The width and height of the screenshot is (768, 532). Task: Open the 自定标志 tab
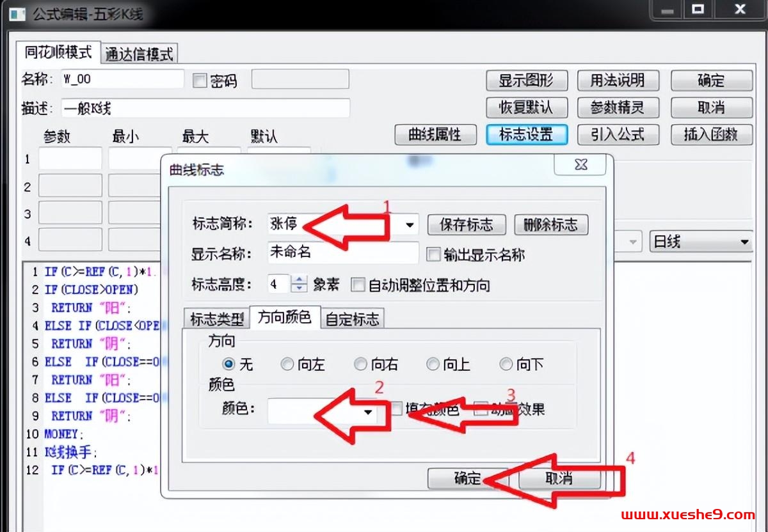click(x=353, y=318)
